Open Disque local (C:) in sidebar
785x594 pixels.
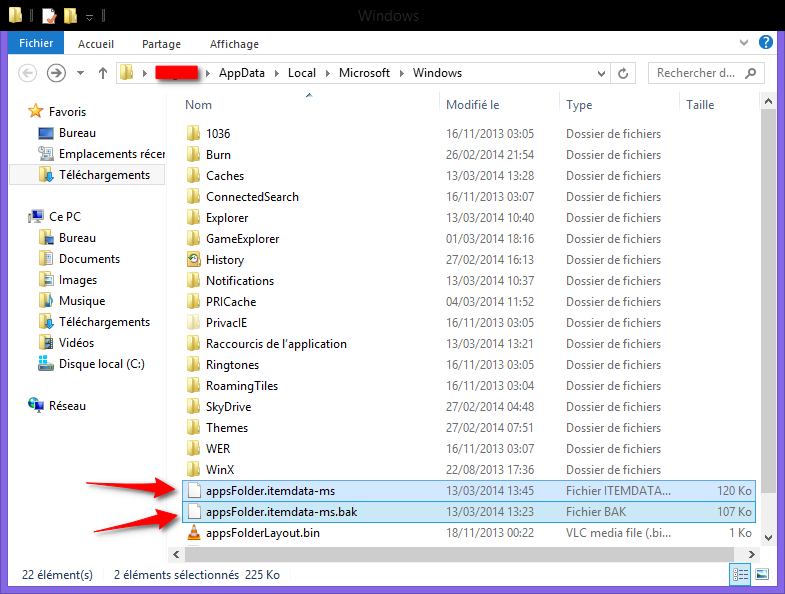click(102, 364)
